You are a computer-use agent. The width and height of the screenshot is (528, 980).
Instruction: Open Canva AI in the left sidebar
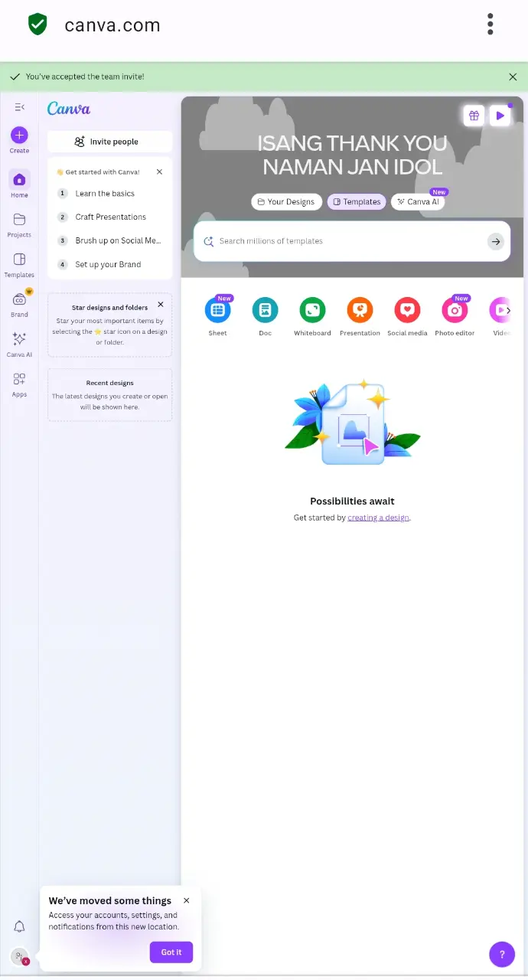(19, 344)
